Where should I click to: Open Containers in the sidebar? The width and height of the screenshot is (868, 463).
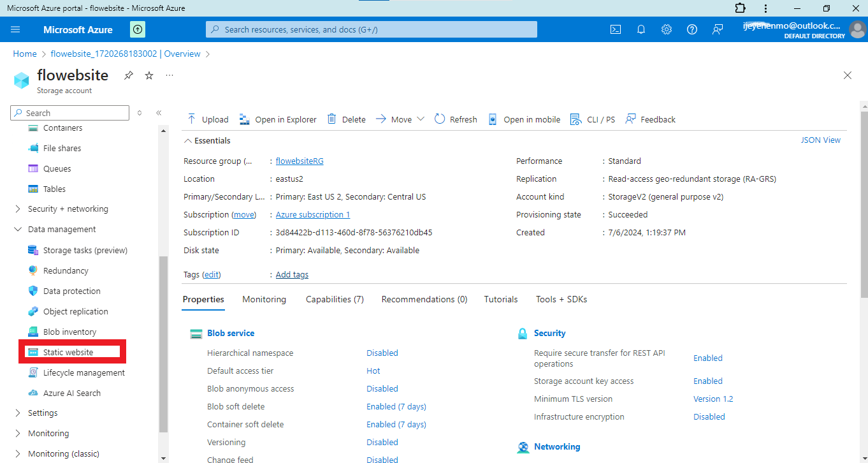click(x=62, y=128)
